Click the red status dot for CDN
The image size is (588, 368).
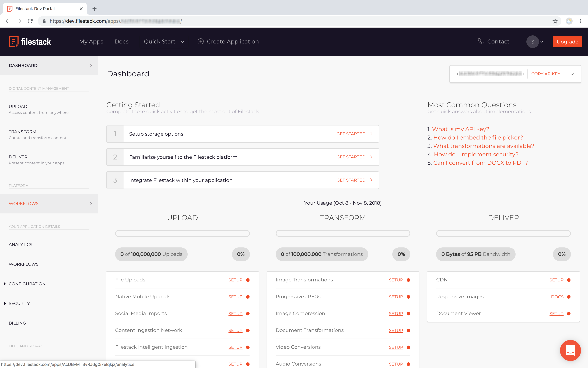[x=569, y=280]
